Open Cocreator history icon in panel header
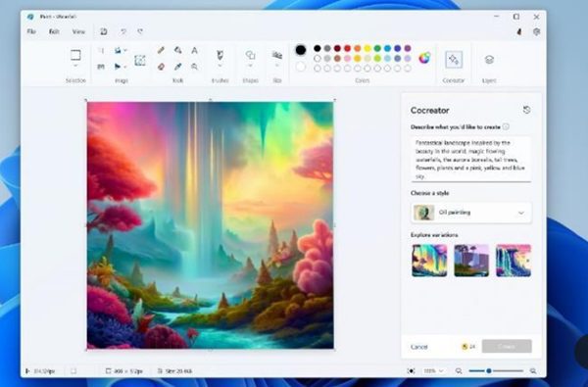The image size is (588, 387). point(526,110)
